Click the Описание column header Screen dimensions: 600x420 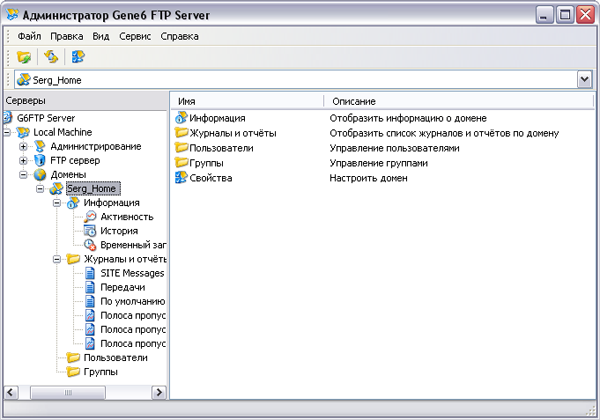click(459, 101)
